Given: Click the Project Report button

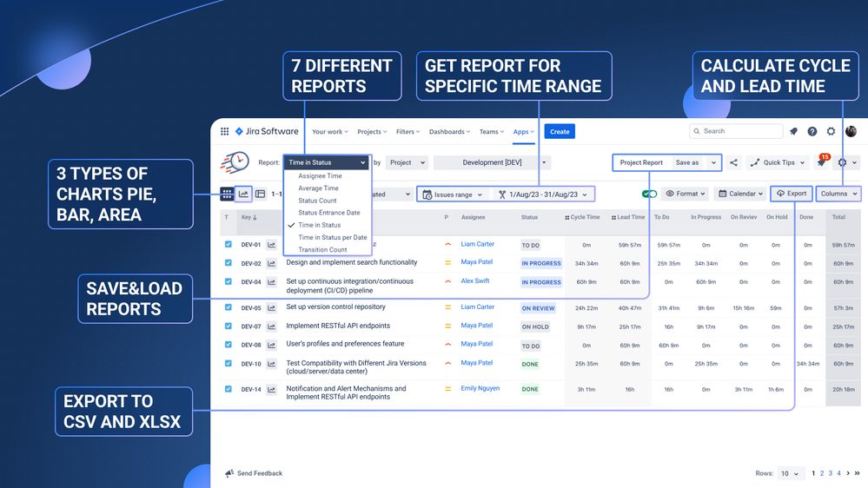Looking at the screenshot, I should point(641,162).
